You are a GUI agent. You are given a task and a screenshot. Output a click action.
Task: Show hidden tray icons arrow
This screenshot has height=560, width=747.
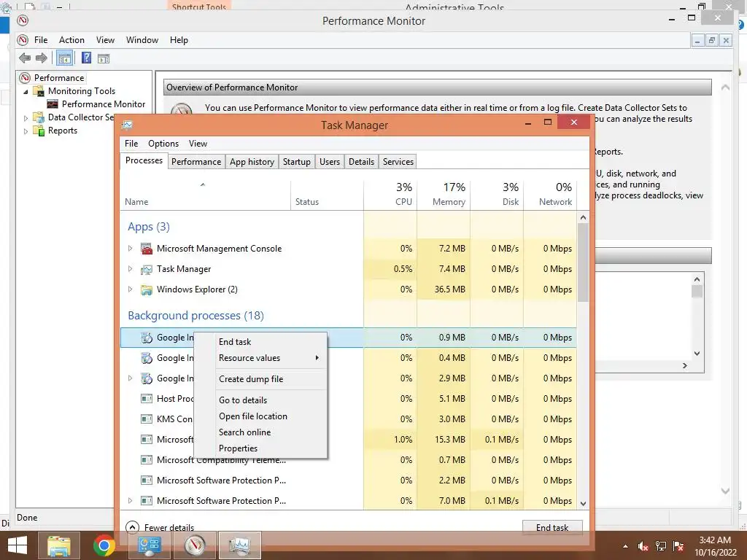625,546
